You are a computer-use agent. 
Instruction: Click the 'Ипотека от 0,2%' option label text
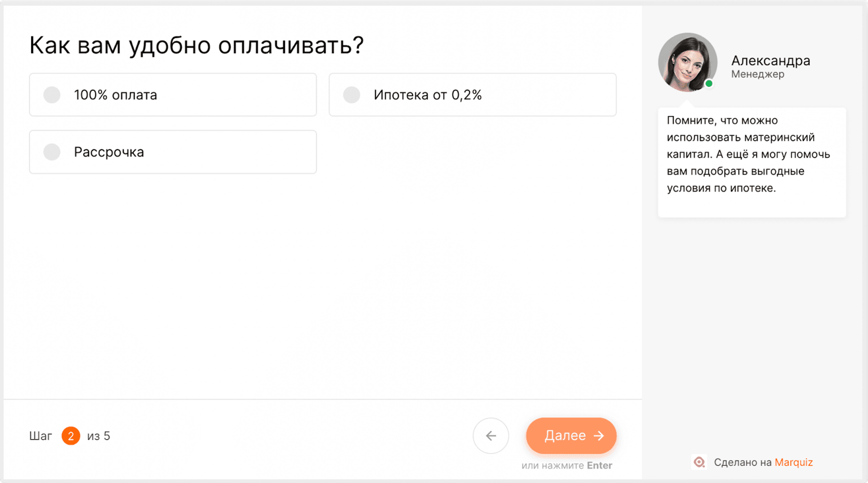(x=428, y=95)
